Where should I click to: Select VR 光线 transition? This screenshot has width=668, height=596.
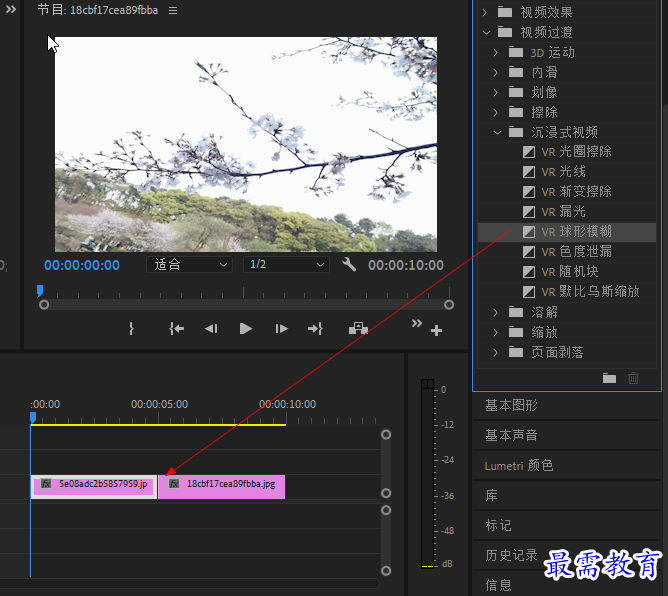567,172
